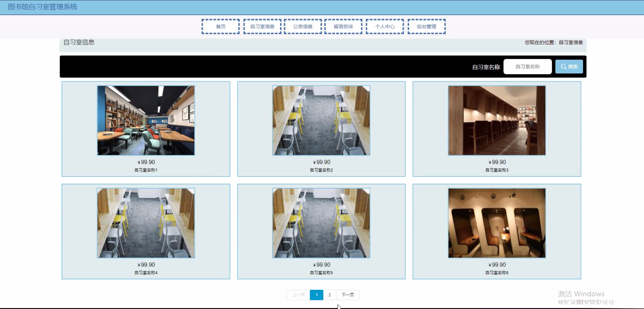The image size is (644, 309).
Task: Go to pagination page 2
Action: click(x=330, y=295)
